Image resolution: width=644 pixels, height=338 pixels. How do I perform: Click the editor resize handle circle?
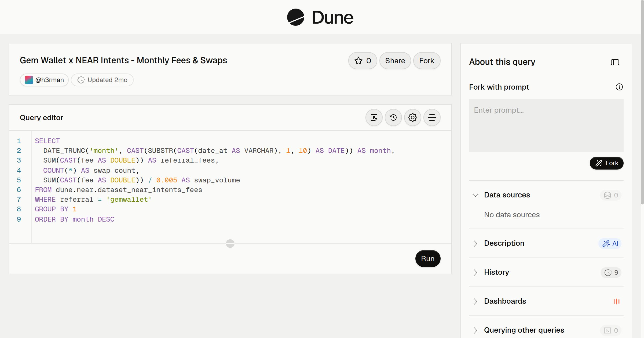pos(230,244)
